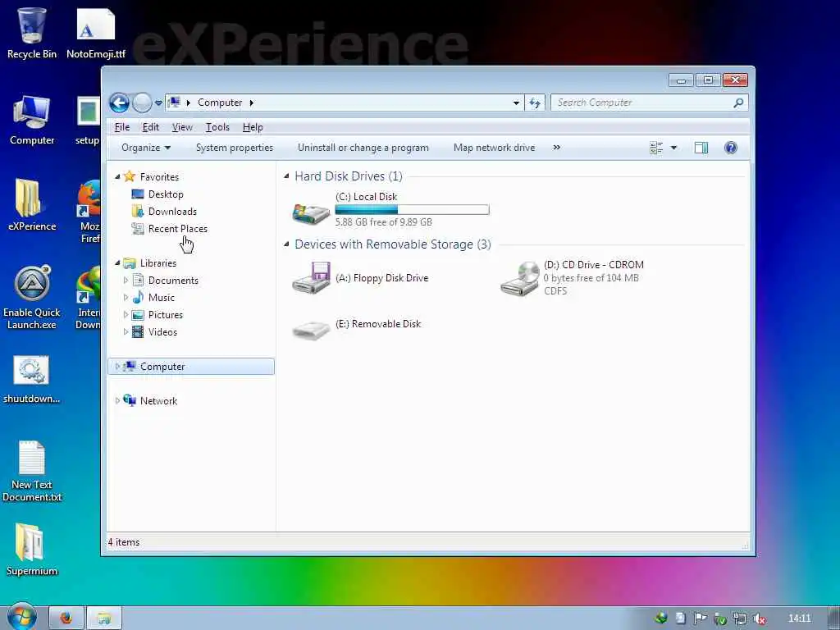Image resolution: width=840 pixels, height=630 pixels.
Task: Open Downloads under Favorites
Action: 172,211
